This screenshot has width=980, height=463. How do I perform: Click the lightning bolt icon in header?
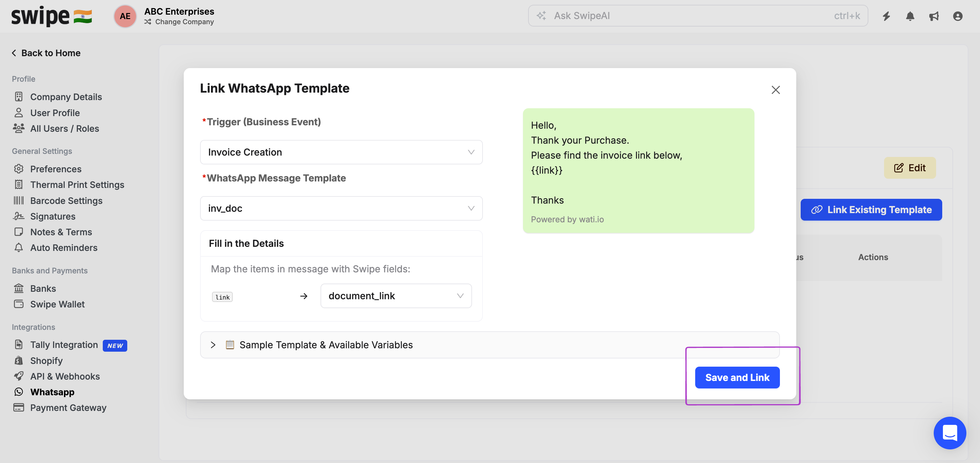click(886, 16)
